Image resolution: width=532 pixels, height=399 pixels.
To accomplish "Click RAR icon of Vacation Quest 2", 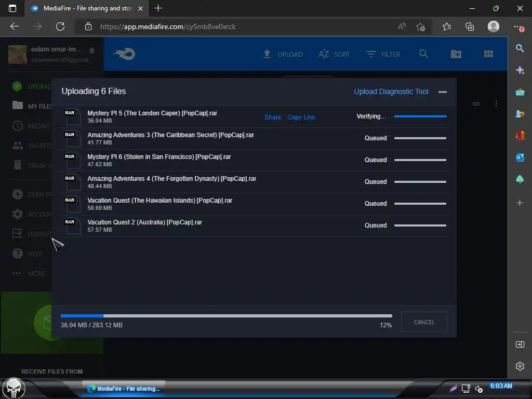I will 72,225.
